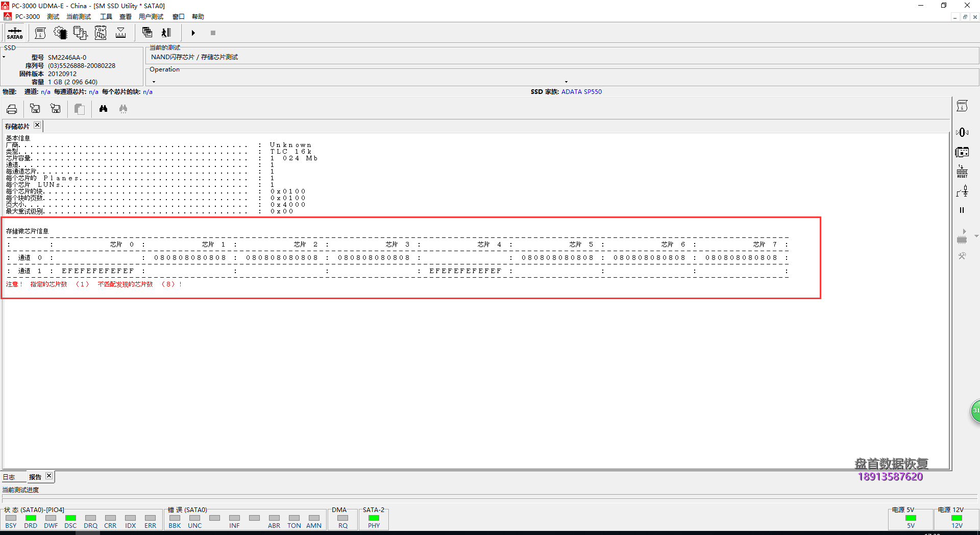The image size is (980, 535).
Task: Click the red chip count warning line
Action: [x=94, y=284]
